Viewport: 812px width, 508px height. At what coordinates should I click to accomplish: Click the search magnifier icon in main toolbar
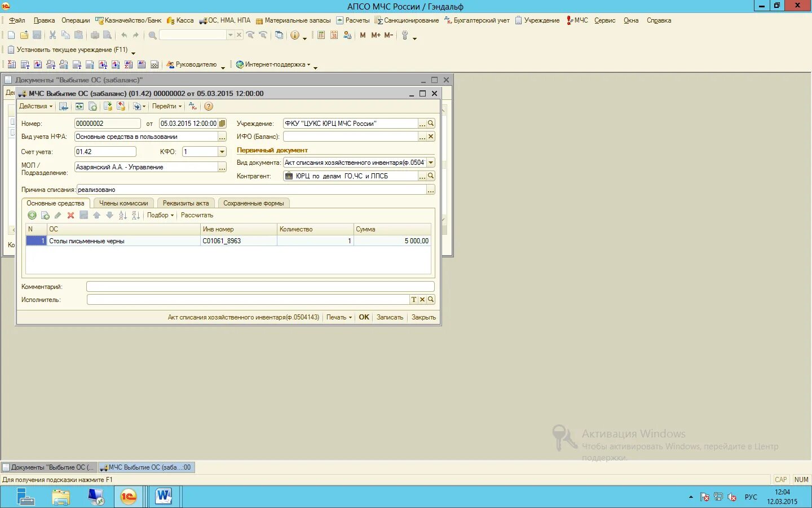pyautogui.click(x=152, y=35)
